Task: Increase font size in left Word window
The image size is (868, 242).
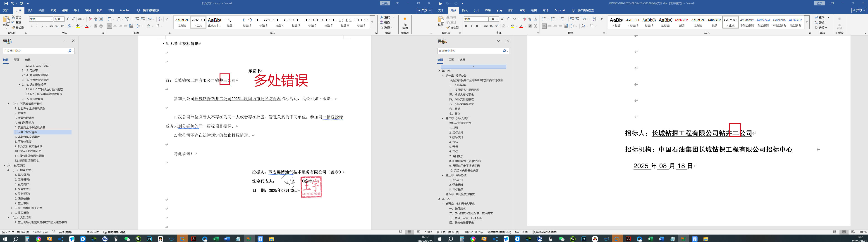Action: point(67,19)
